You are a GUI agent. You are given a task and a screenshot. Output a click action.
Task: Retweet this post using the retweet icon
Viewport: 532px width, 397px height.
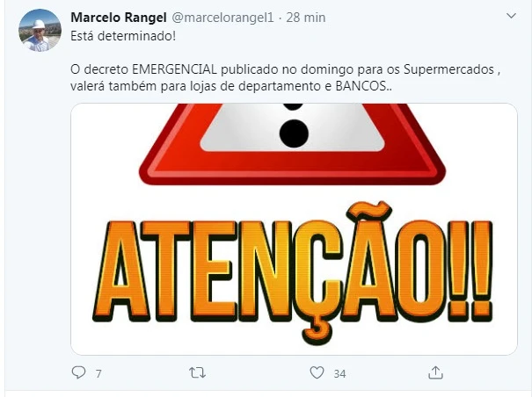coord(197,373)
